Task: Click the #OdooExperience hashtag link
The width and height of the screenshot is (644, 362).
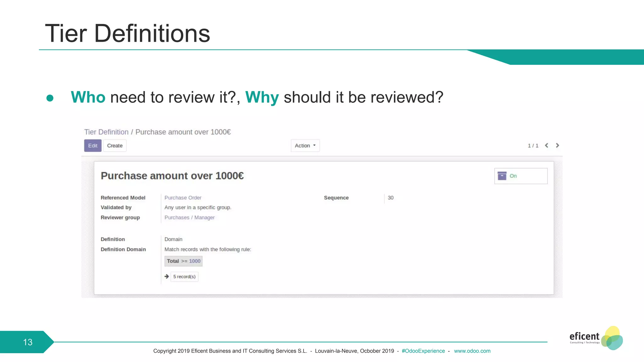Action: coord(423,351)
